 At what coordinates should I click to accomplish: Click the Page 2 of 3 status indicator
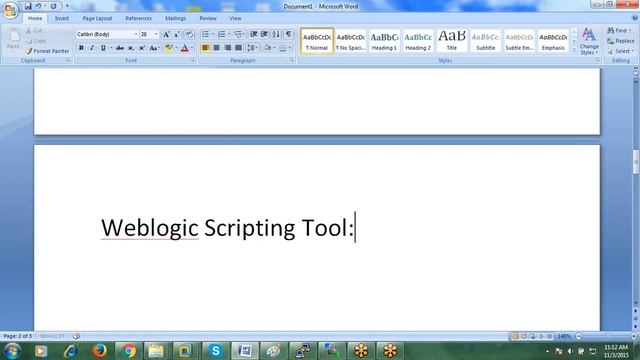[x=17, y=336]
